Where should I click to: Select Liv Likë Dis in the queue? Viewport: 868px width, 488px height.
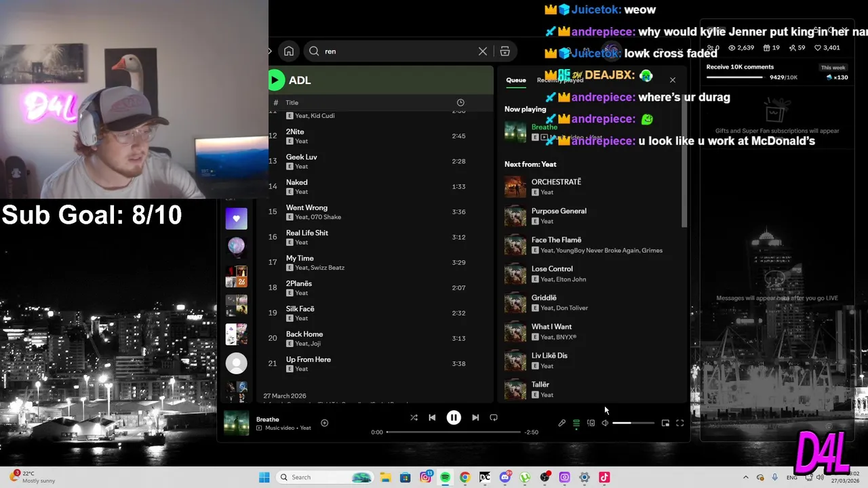coord(593,360)
